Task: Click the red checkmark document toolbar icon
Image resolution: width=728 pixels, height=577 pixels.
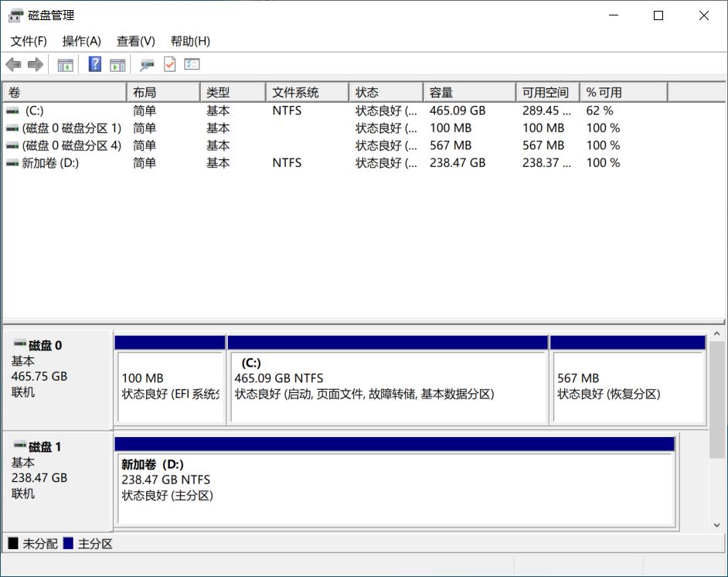Action: click(169, 64)
